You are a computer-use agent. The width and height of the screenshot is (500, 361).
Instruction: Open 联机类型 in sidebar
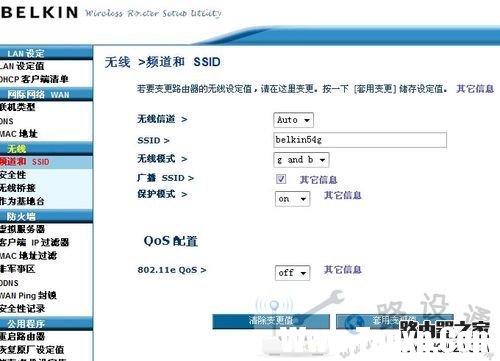pos(17,107)
